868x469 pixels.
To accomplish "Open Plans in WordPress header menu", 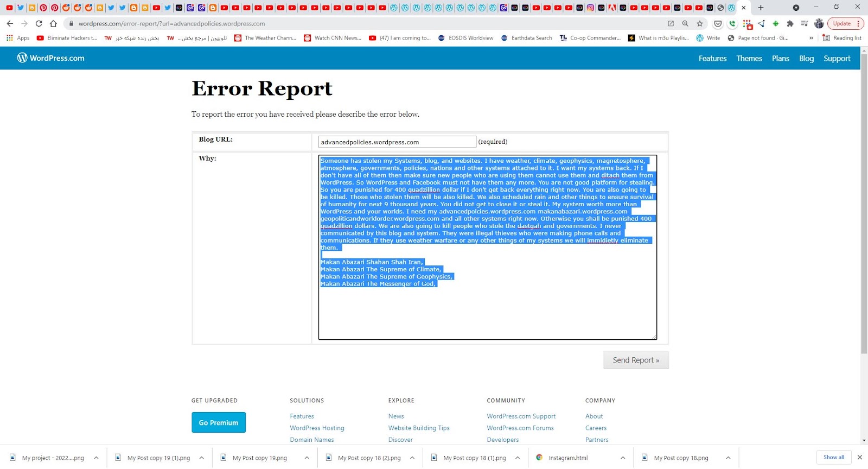I will click(781, 58).
